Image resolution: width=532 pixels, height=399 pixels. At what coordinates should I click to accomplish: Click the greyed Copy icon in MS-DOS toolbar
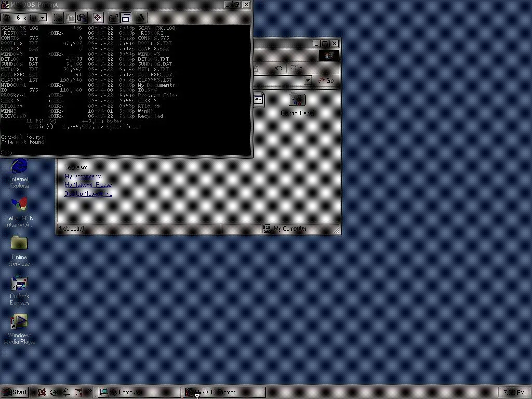[x=70, y=17]
